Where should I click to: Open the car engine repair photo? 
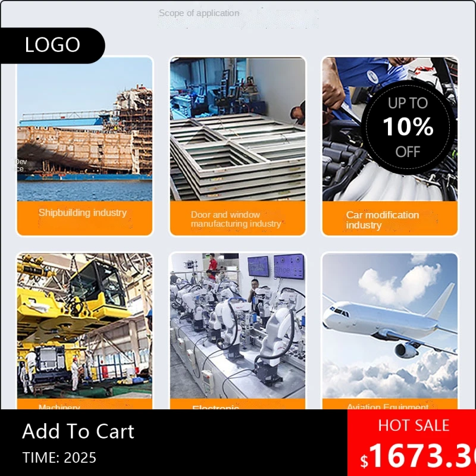click(x=390, y=129)
